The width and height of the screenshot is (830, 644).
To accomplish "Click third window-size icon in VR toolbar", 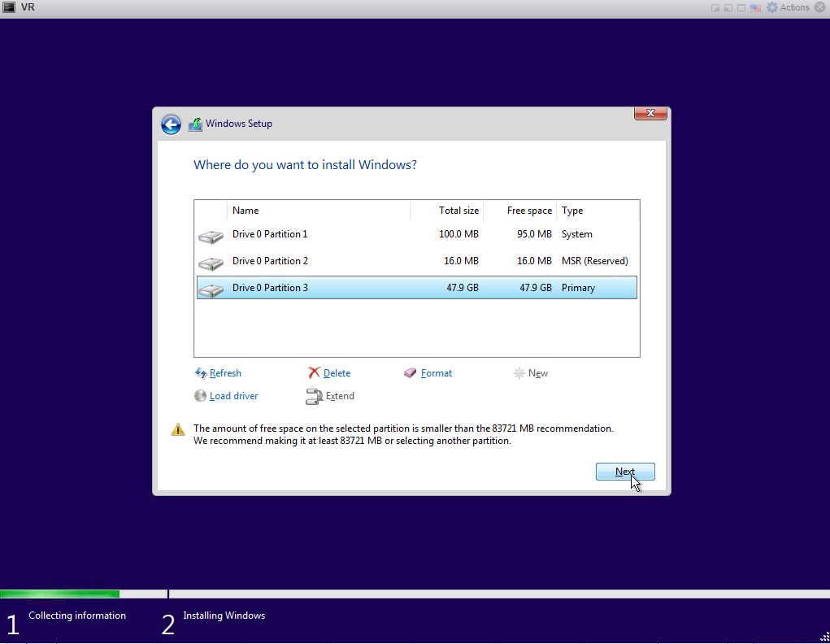I will (741, 8).
